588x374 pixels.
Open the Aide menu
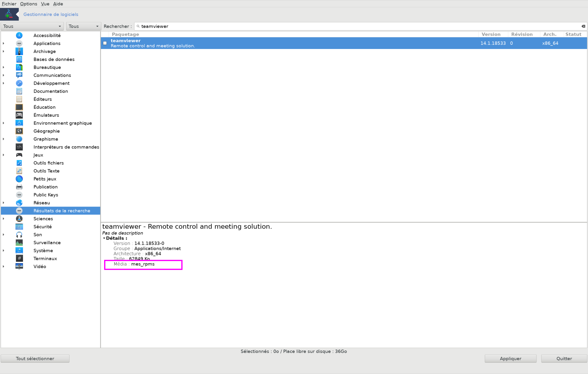pyautogui.click(x=58, y=4)
